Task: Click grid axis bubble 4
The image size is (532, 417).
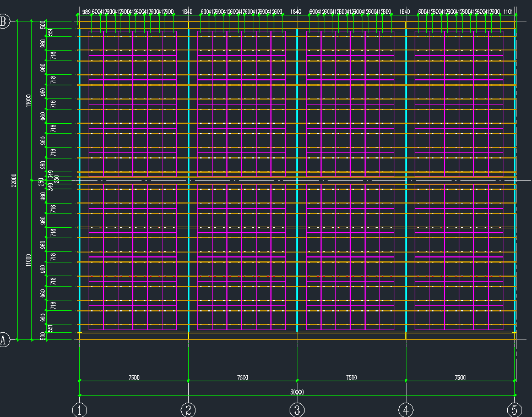Action: (x=406, y=410)
